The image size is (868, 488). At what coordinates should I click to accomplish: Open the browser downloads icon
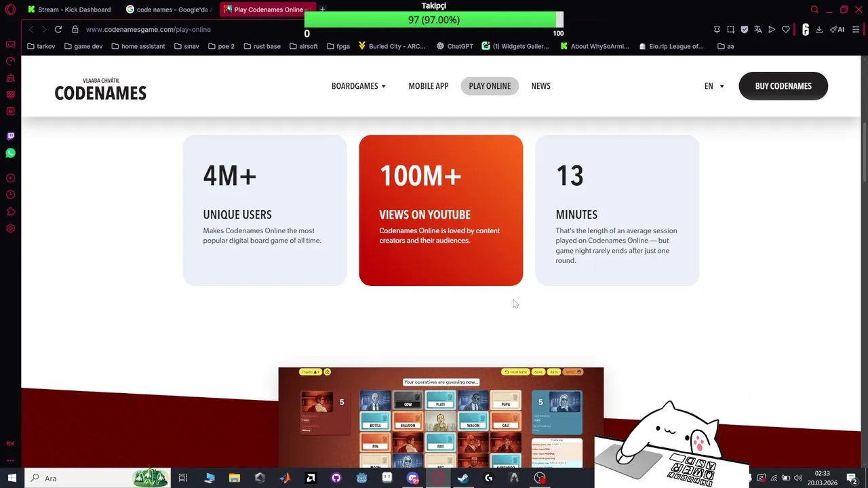819,29
